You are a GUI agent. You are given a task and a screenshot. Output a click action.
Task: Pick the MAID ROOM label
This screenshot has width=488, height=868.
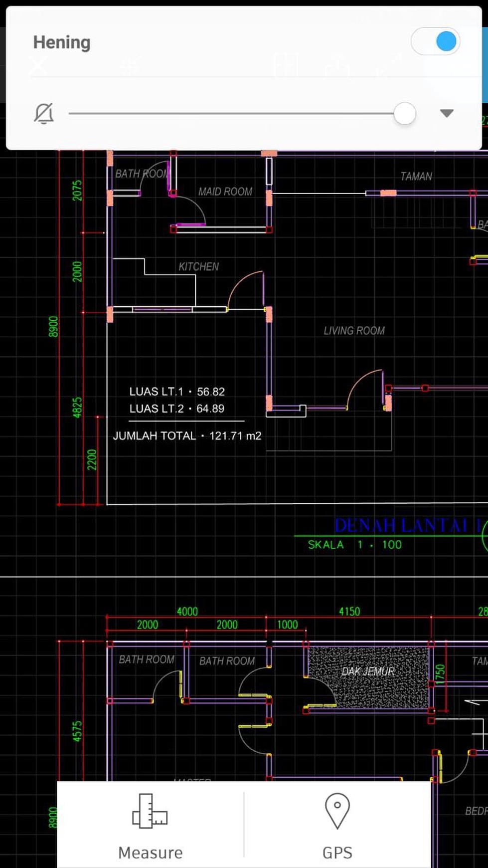225,192
